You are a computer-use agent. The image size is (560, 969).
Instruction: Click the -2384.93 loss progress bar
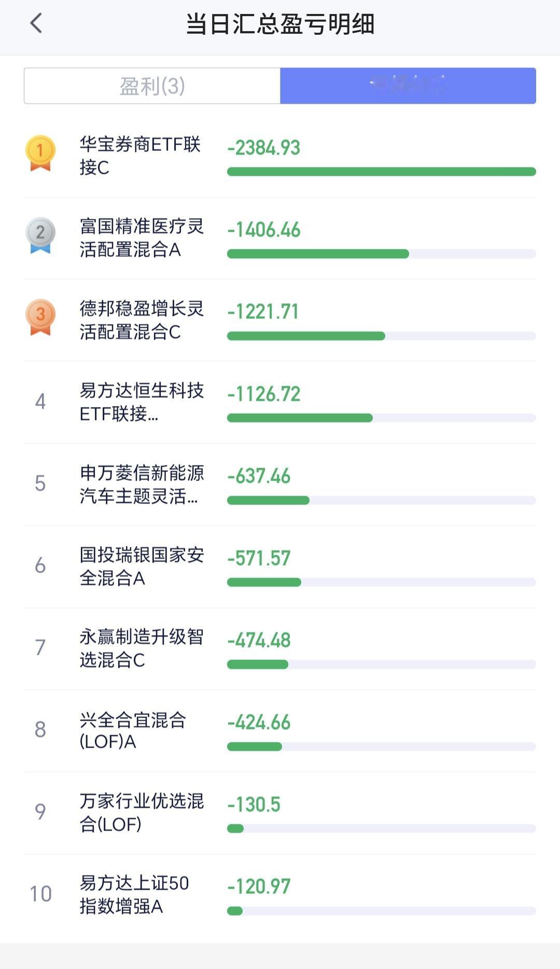coord(382,172)
